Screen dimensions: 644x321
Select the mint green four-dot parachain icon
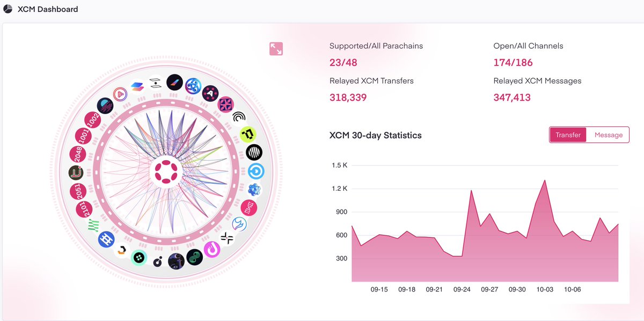tap(139, 258)
